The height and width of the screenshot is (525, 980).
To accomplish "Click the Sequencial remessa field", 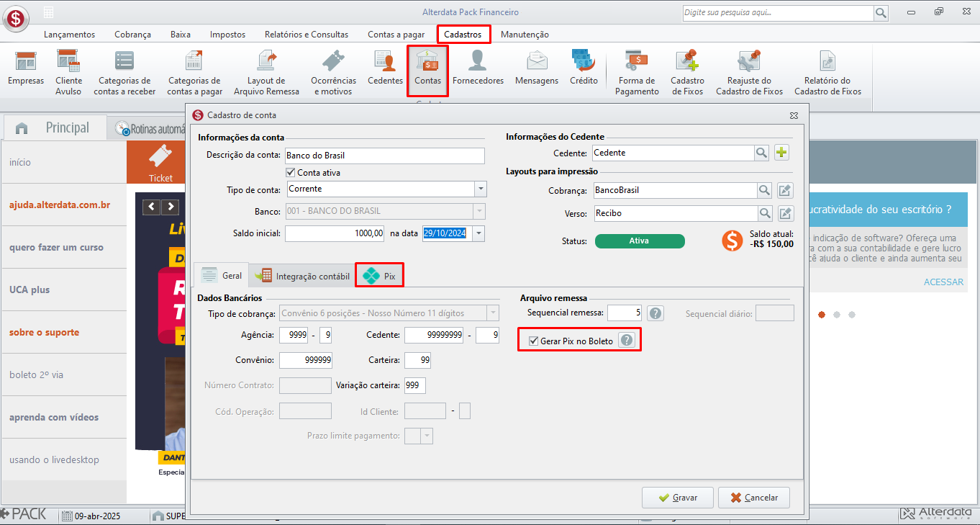I will [625, 313].
